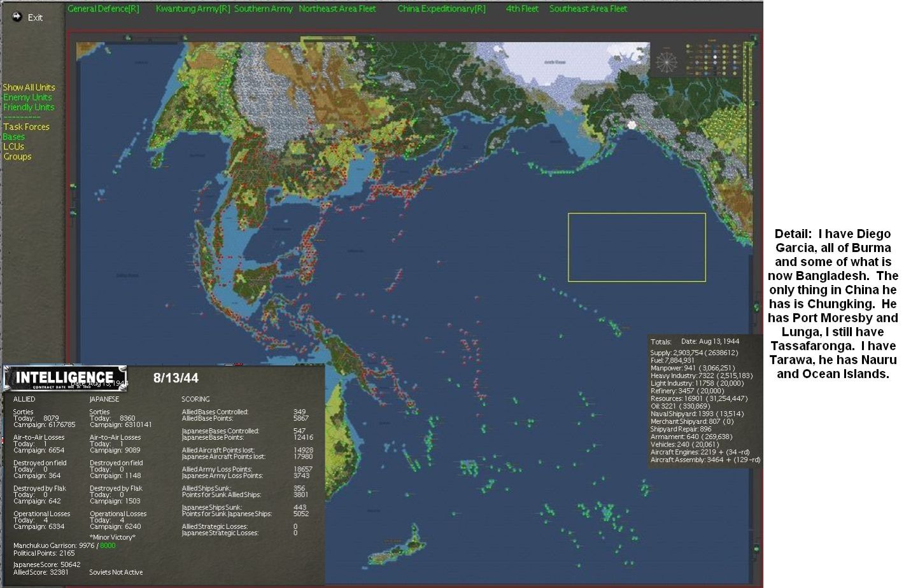
Task: Click the Vehicles total line
Action: click(x=684, y=444)
